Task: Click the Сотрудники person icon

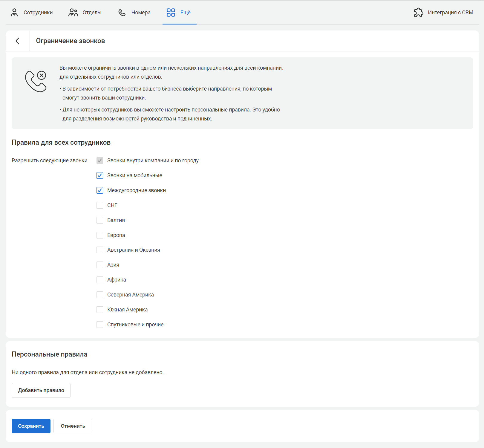Action: click(x=14, y=13)
